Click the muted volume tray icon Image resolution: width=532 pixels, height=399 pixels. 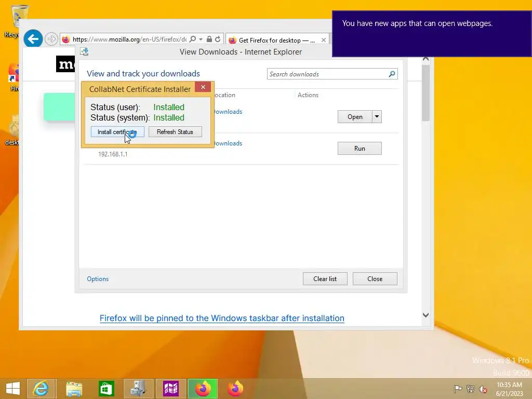483,389
